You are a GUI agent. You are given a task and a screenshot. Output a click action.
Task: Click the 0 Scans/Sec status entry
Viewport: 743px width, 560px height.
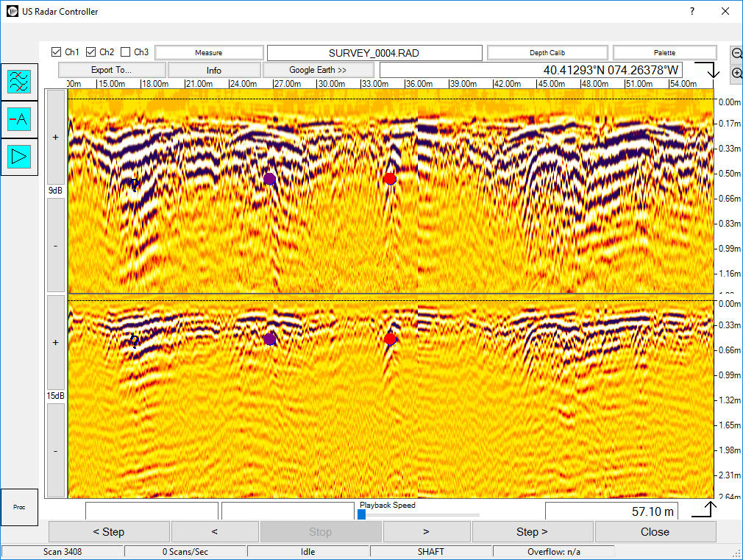(185, 552)
